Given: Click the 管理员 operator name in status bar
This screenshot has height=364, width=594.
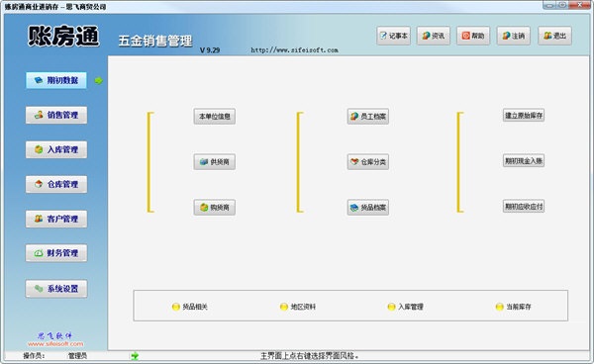Looking at the screenshot, I should tap(77, 356).
